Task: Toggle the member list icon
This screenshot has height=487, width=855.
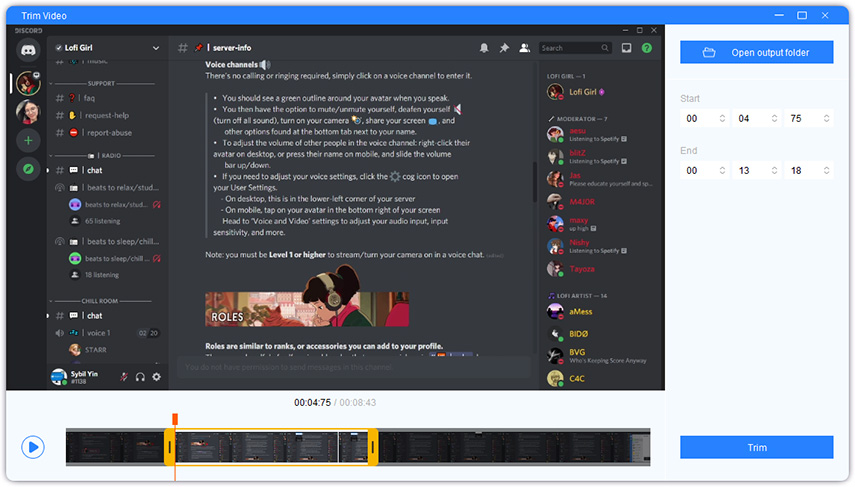Action: tap(525, 48)
